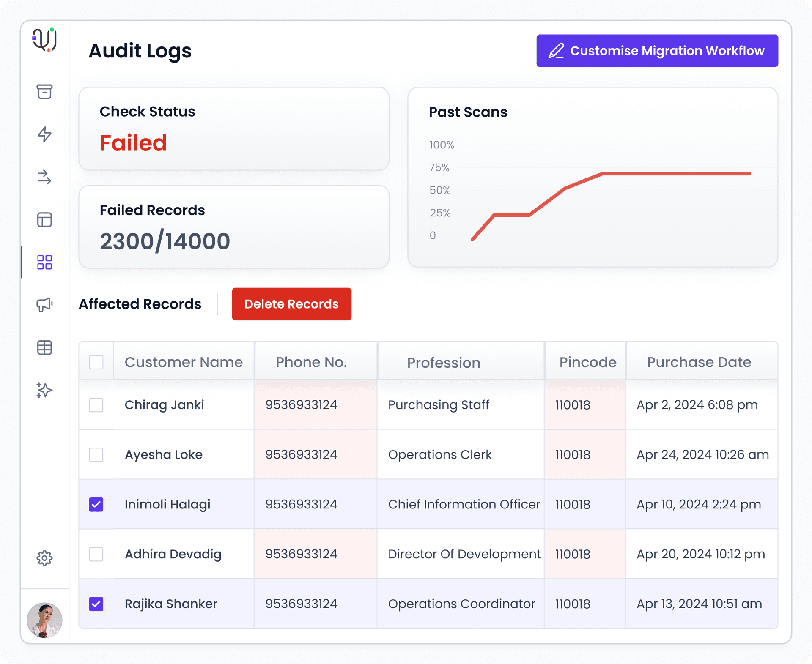Enable the checkbox beside Ayesha Loke
This screenshot has width=812, height=664.
point(96,454)
